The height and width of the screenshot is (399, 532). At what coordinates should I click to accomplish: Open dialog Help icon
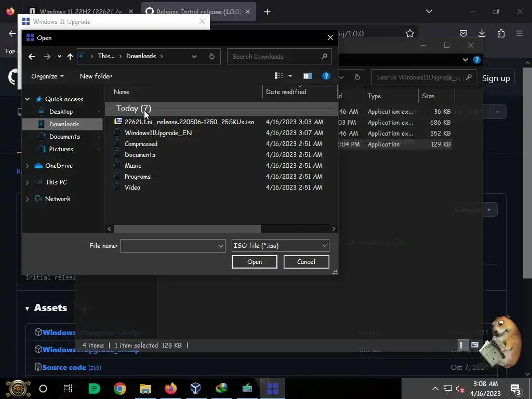coord(326,76)
